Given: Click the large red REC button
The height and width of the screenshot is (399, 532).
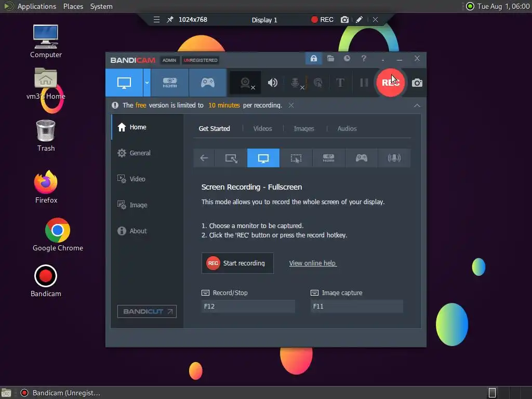Looking at the screenshot, I should (391, 83).
